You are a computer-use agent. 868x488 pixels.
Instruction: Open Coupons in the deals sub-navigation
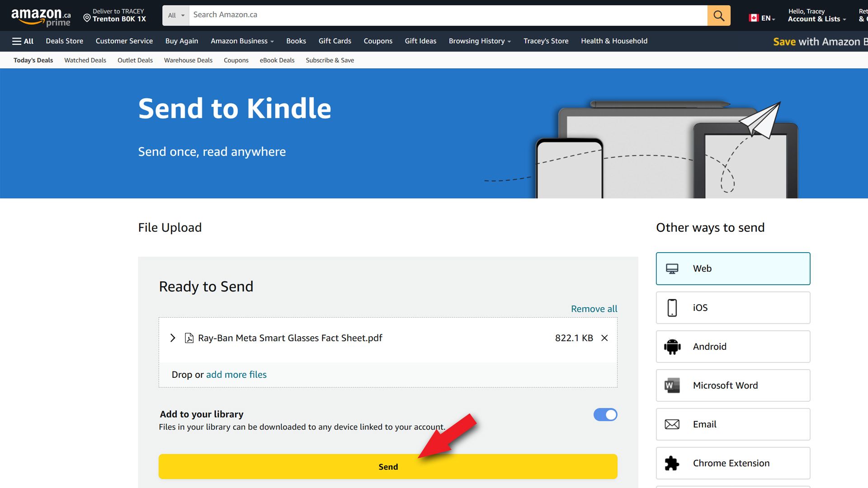tap(236, 60)
